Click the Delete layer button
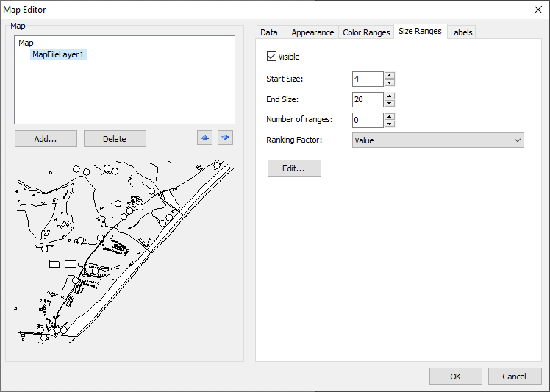This screenshot has width=550, height=392. pos(115,139)
